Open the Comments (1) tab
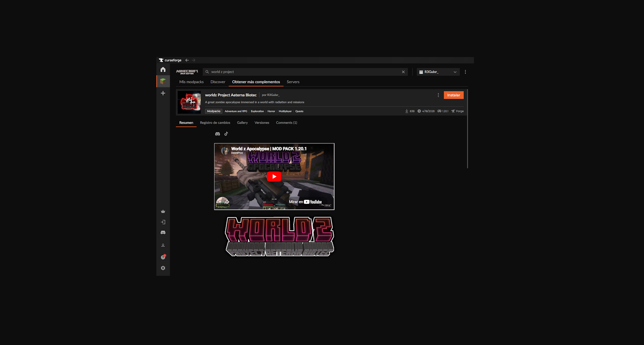 (287, 123)
